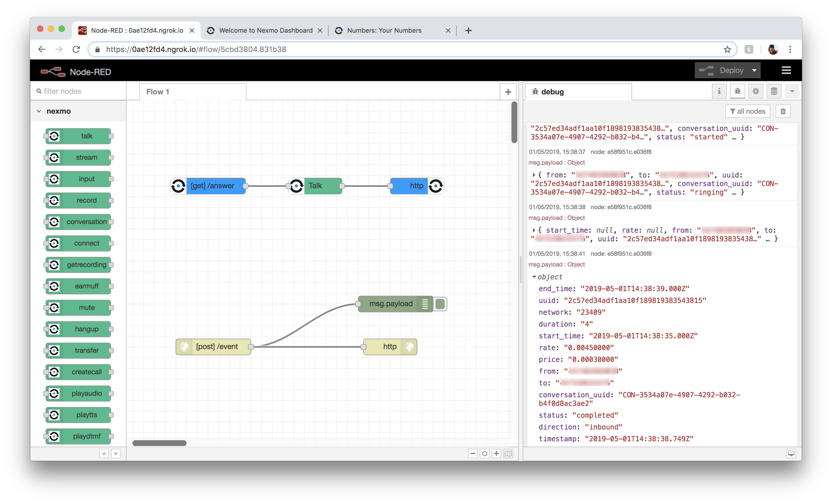Viewport: 832px width, 504px height.
Task: Zoom in the flow canvas
Action: [x=496, y=454]
